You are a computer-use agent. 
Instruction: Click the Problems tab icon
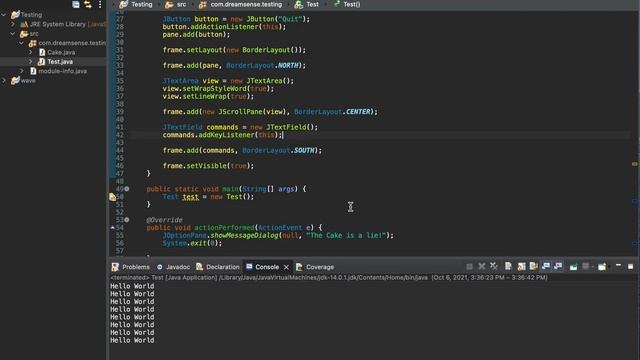point(115,267)
